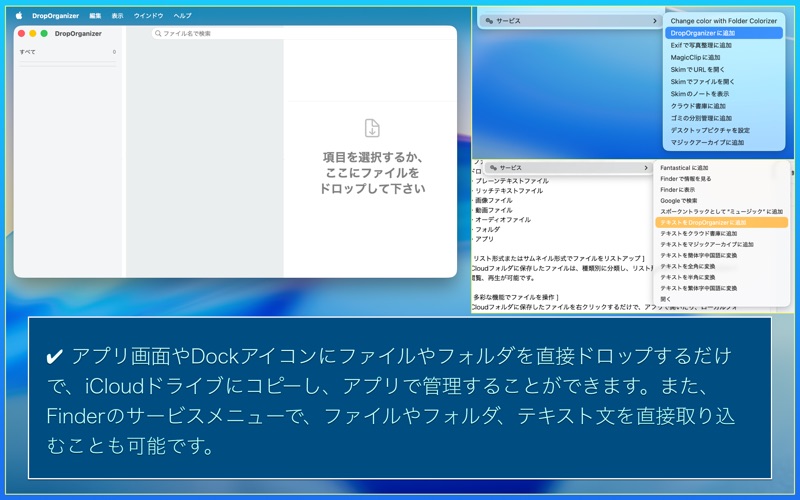This screenshot has height=500, width=800.
Task: Choose デスクトップピクチャを設定
Action: pyautogui.click(x=723, y=130)
